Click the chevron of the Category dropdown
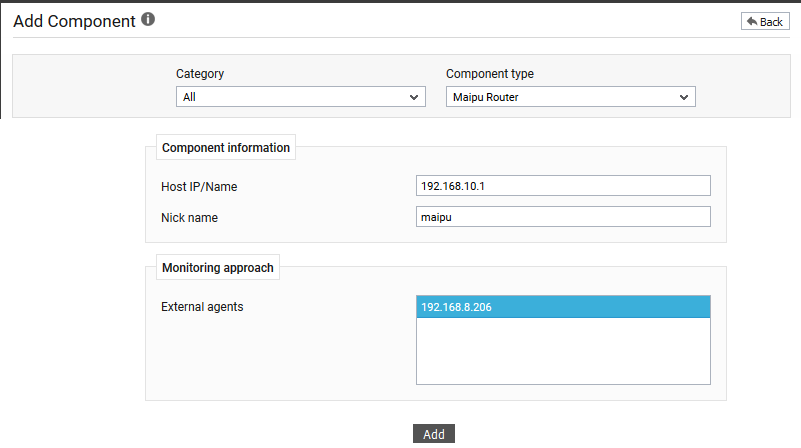801x448 pixels. [414, 97]
